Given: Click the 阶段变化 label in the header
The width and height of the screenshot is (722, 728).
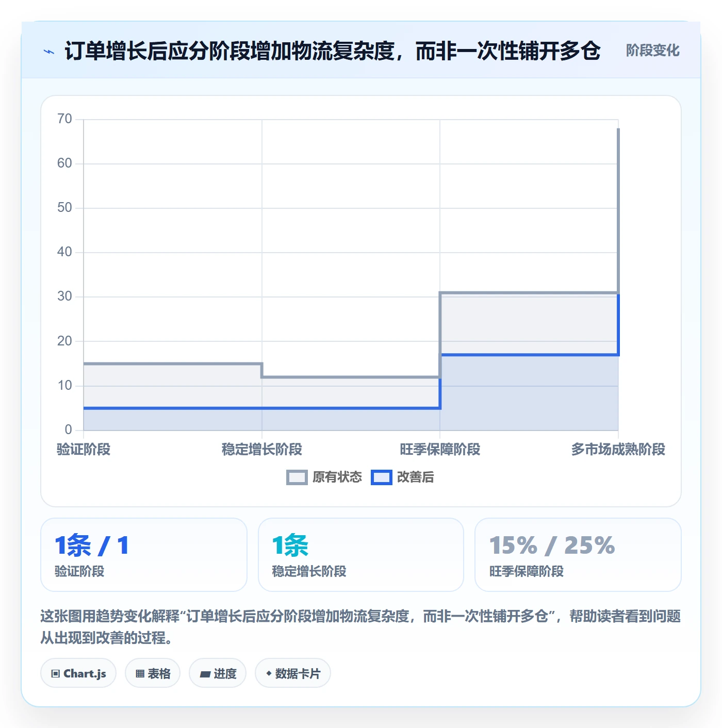Looking at the screenshot, I should [652, 51].
